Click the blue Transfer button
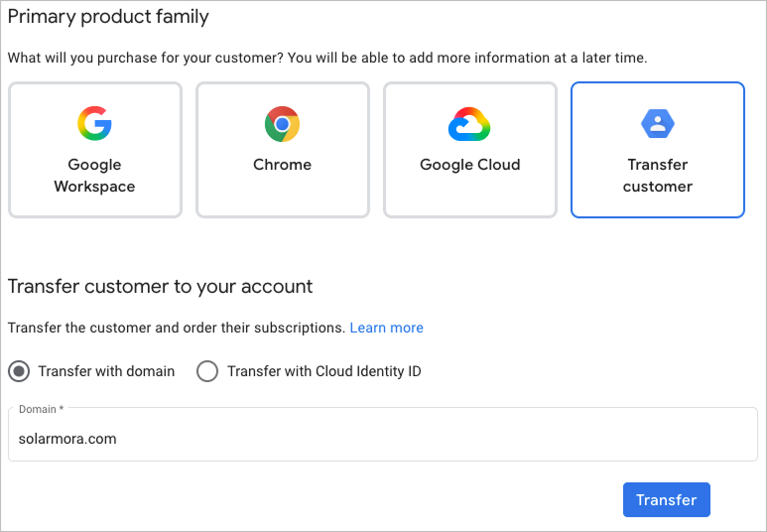Viewport: 767px width, 532px height. (666, 499)
